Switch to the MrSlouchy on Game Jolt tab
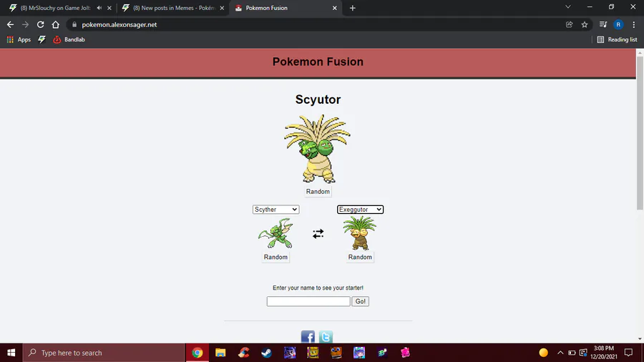644x362 pixels. pos(54,8)
